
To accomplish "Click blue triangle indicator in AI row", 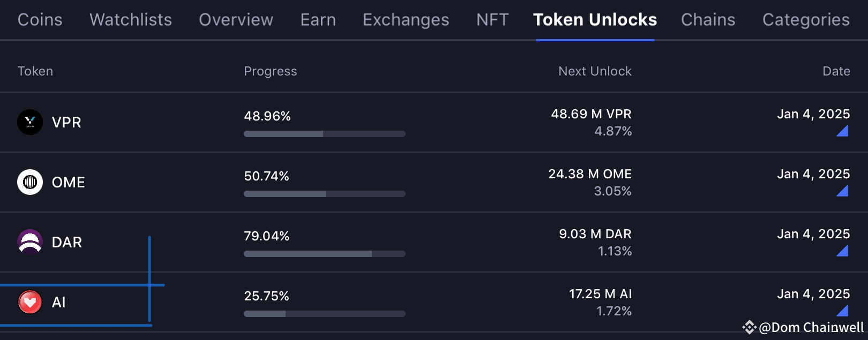I will (x=843, y=311).
